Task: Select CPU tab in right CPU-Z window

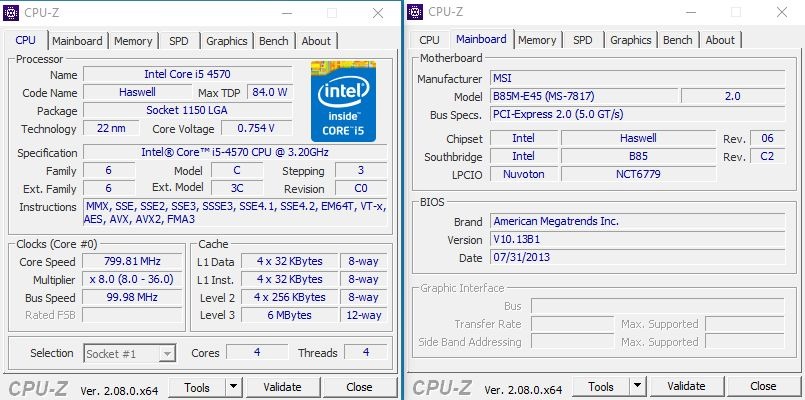Action: [x=429, y=40]
